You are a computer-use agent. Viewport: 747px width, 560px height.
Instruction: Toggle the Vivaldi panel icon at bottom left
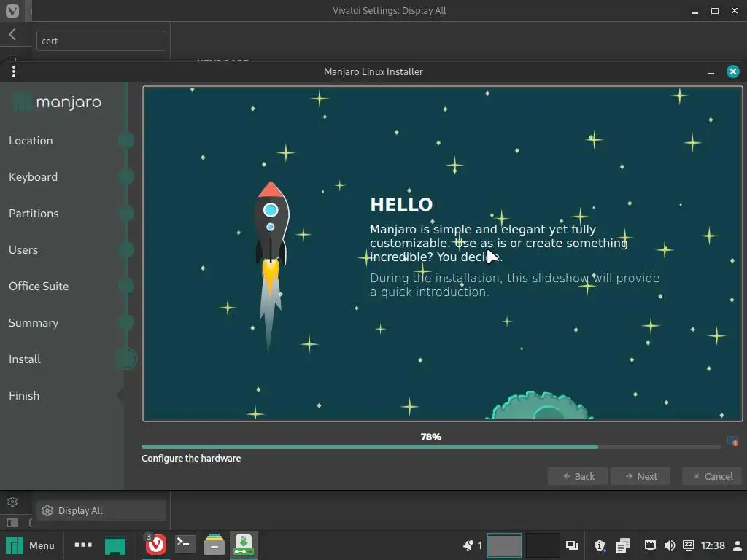point(12,523)
